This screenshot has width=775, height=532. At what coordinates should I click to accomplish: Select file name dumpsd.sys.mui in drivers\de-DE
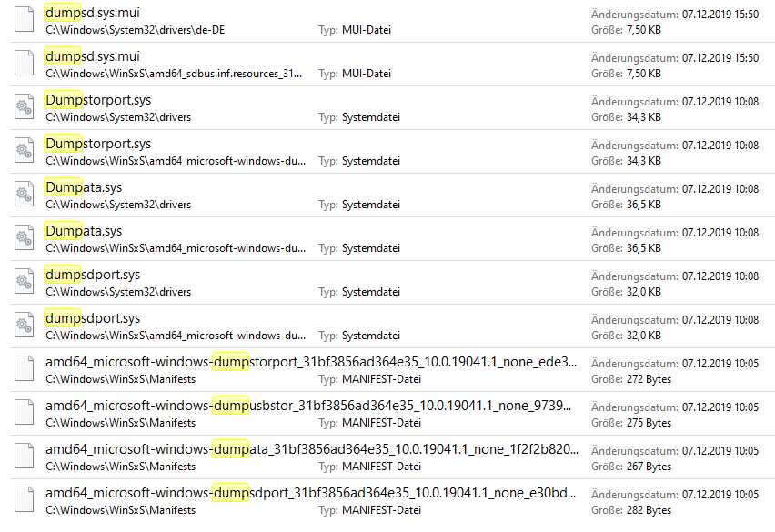[x=93, y=13]
